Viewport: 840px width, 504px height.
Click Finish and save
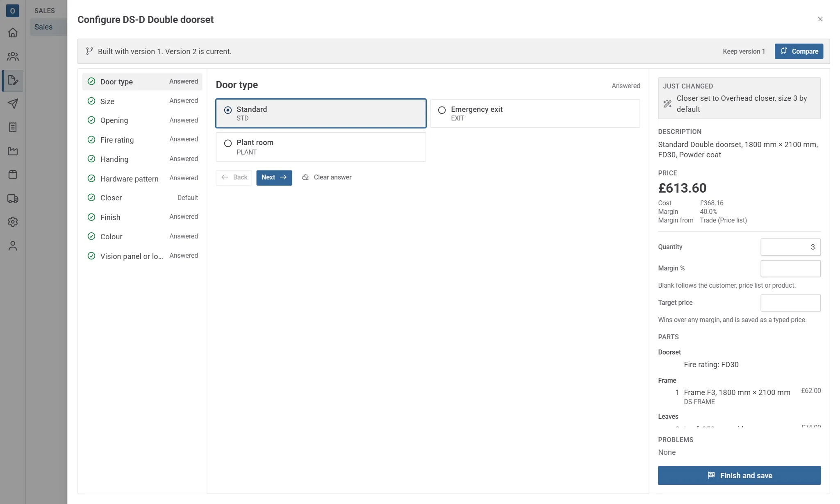739,475
